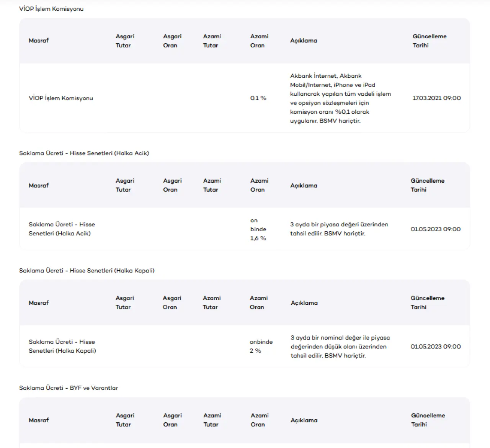Click the 17.03.2021 09:00 update date
This screenshot has height=448, width=490.
coord(436,98)
